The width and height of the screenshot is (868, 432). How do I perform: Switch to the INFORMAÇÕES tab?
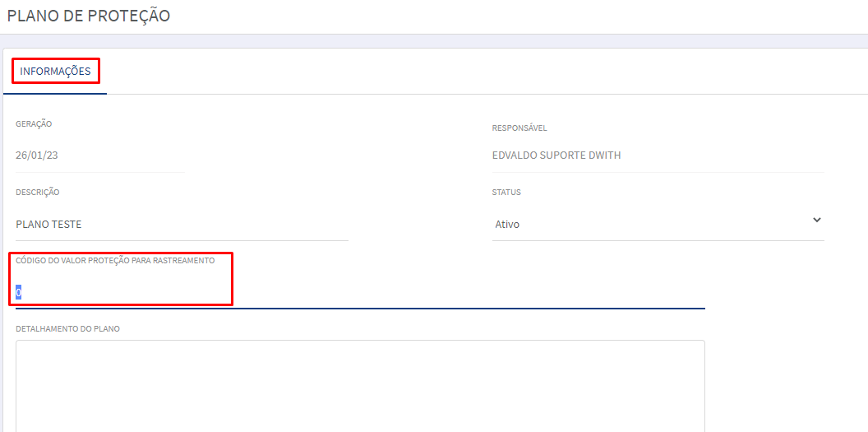pos(55,71)
